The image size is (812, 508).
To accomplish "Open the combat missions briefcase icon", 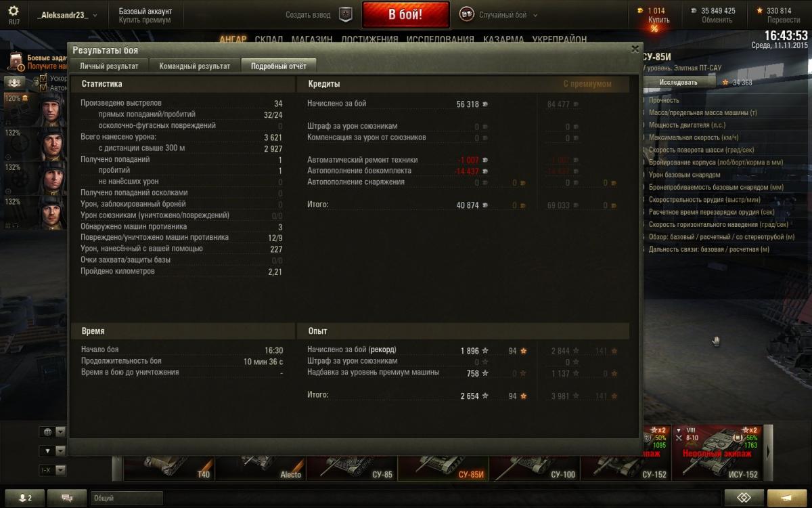I will click(16, 62).
